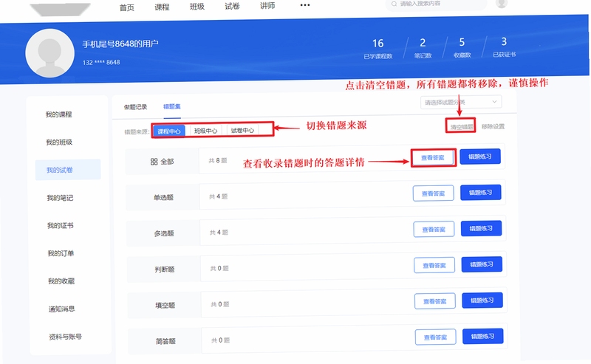Click the 全部 category label
591x364 pixels.
pyautogui.click(x=167, y=162)
